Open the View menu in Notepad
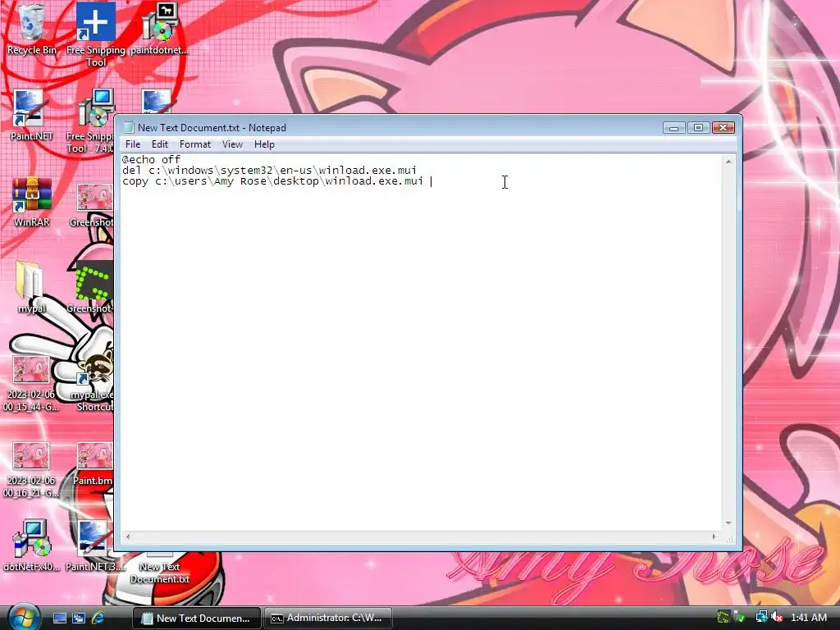This screenshot has height=630, width=840. click(232, 144)
